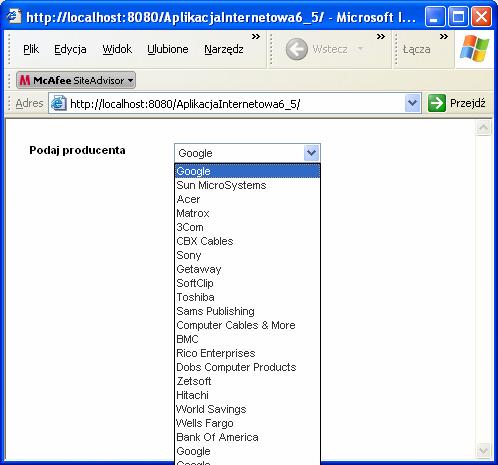Pick Sony from the dropdown list
498x465 pixels.
point(247,255)
